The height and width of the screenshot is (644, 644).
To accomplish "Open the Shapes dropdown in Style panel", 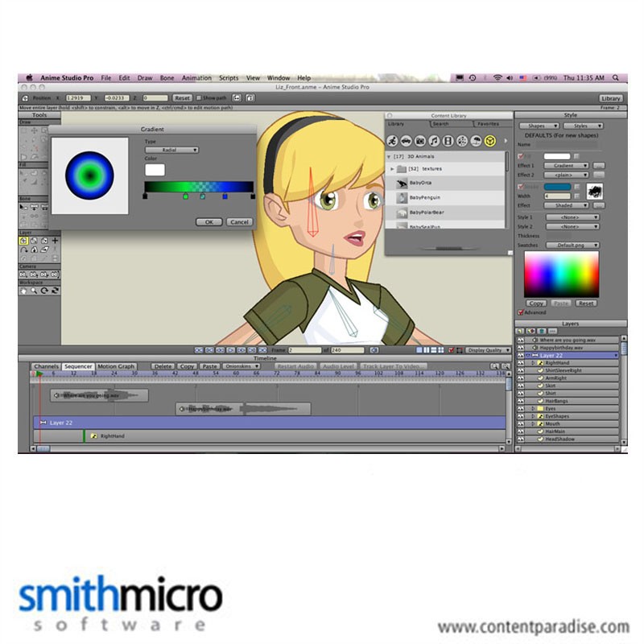I will pos(539,126).
